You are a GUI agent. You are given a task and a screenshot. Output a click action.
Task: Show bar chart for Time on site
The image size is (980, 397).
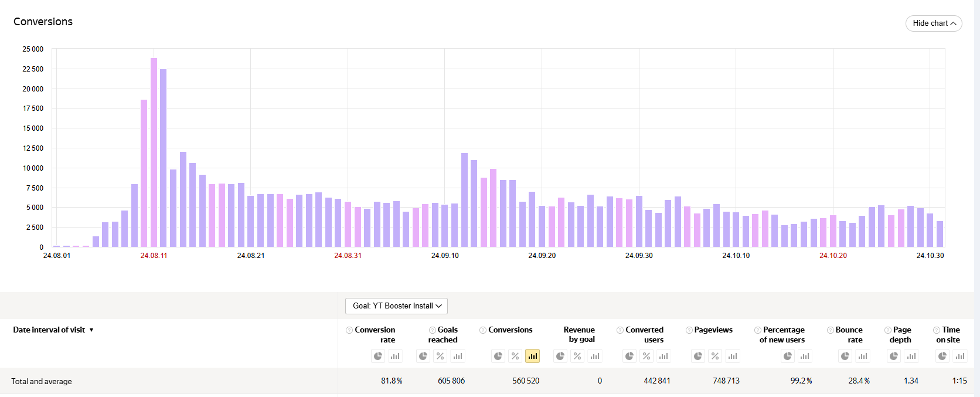pyautogui.click(x=960, y=356)
